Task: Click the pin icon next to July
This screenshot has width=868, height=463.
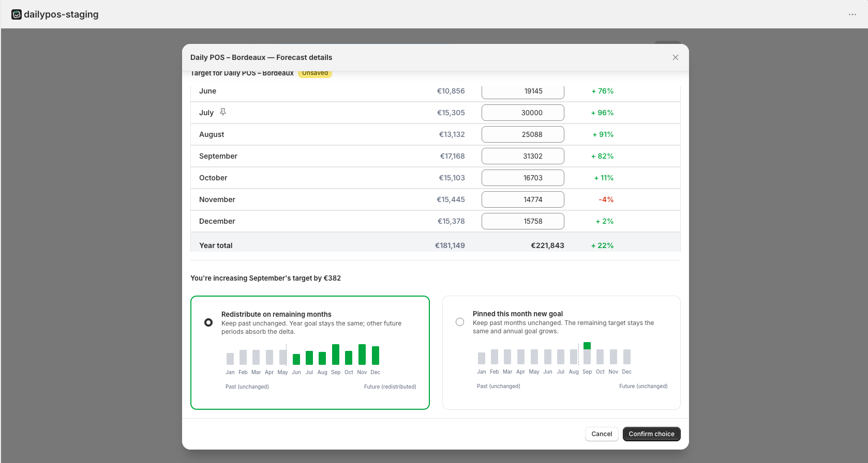Action: [223, 112]
